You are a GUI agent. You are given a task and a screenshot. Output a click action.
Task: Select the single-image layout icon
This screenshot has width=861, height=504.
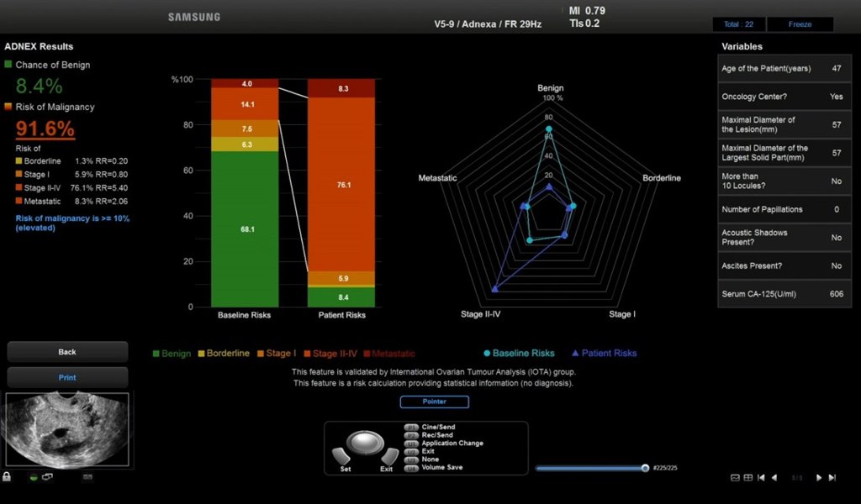[735, 478]
